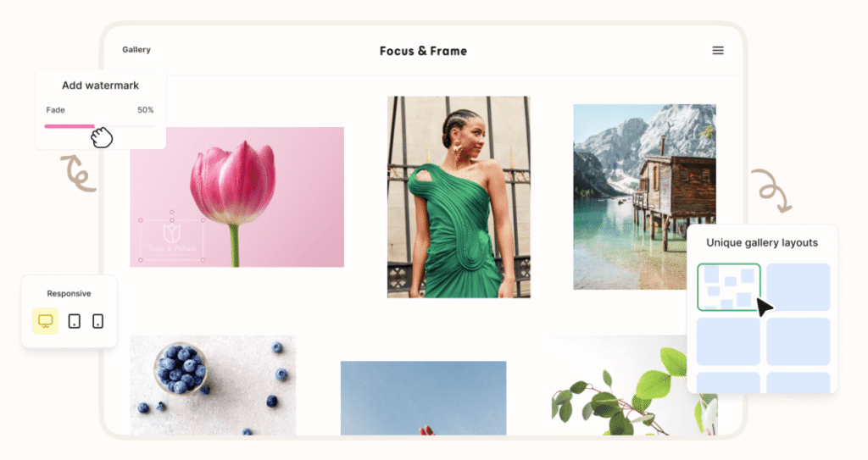Open the blue sky photo
Image resolution: width=868 pixels, height=460 pixels.
[x=423, y=398]
